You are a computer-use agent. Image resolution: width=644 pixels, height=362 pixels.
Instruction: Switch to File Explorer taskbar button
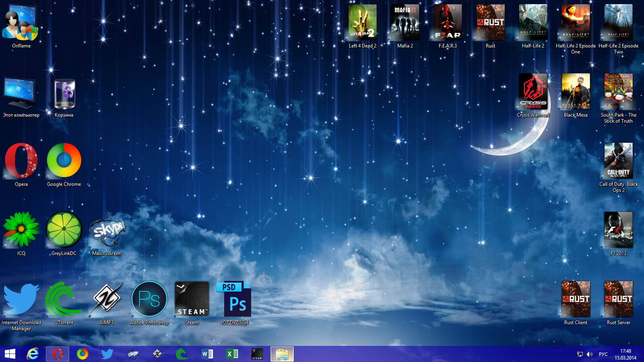tap(282, 354)
